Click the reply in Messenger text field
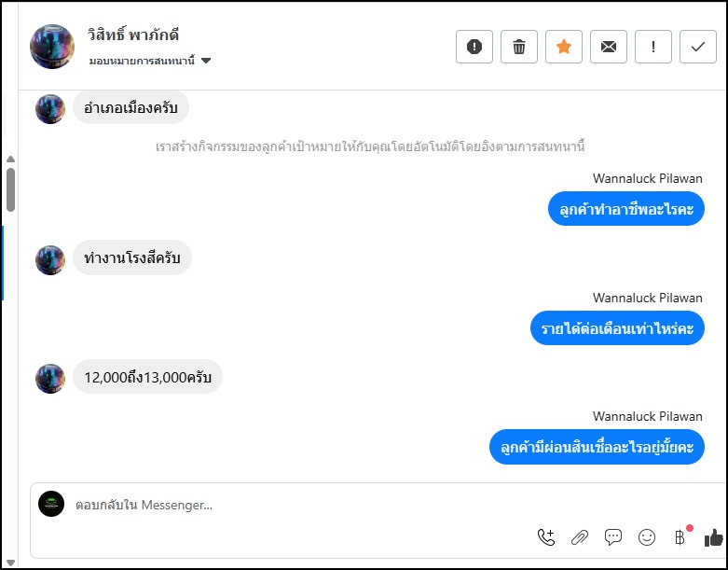The image size is (728, 570). (x=280, y=505)
